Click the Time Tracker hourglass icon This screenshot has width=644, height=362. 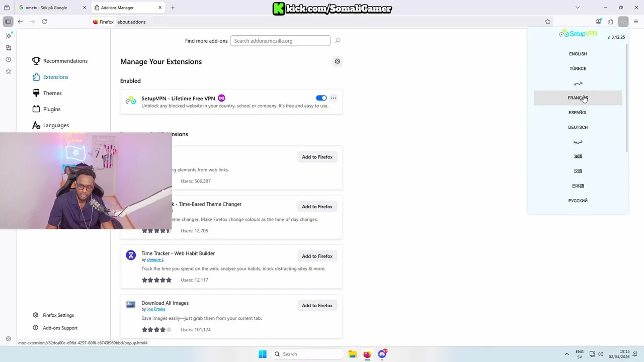coord(131,255)
